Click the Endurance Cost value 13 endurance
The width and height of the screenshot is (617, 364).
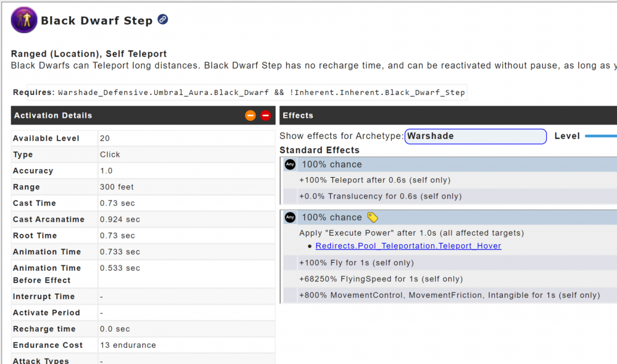(128, 345)
